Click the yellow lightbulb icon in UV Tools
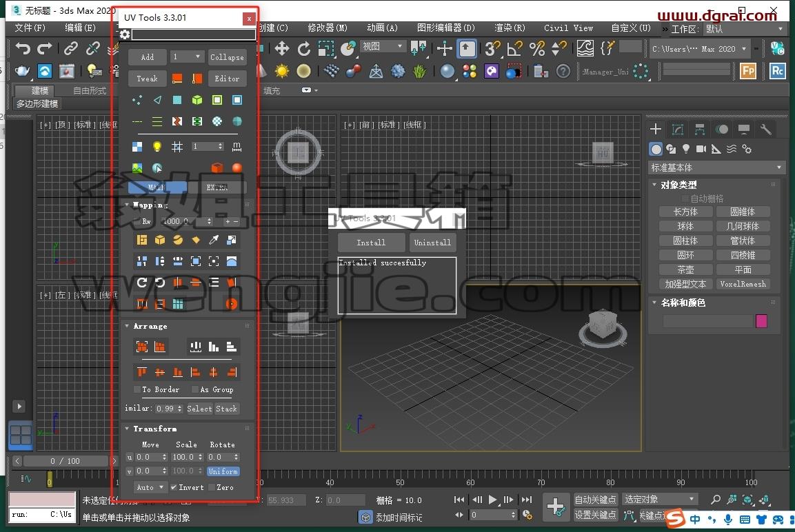Viewport: 795px width, 532px height. [157, 147]
